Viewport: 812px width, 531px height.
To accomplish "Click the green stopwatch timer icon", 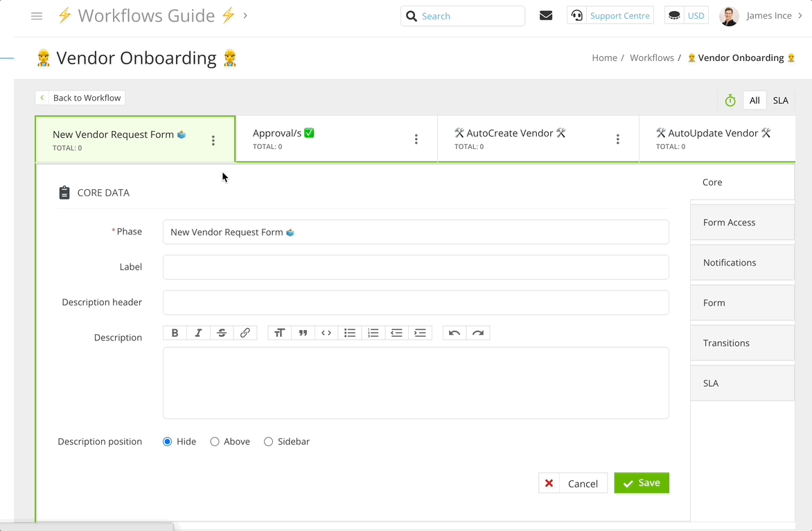I will point(730,101).
